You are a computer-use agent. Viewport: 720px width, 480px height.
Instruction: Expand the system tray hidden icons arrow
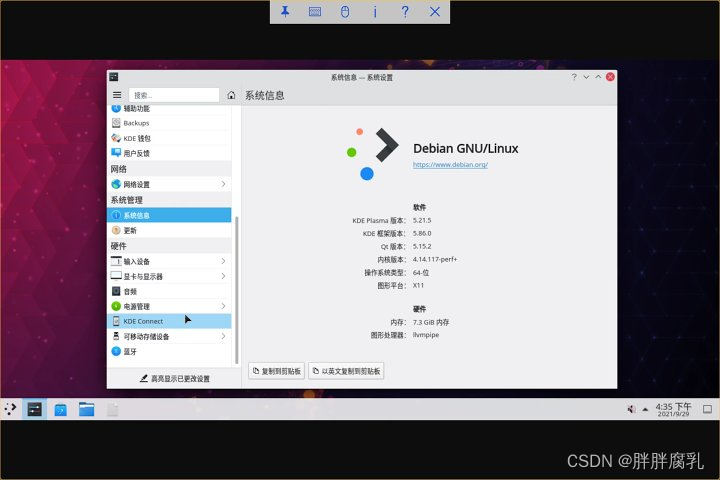coord(646,409)
